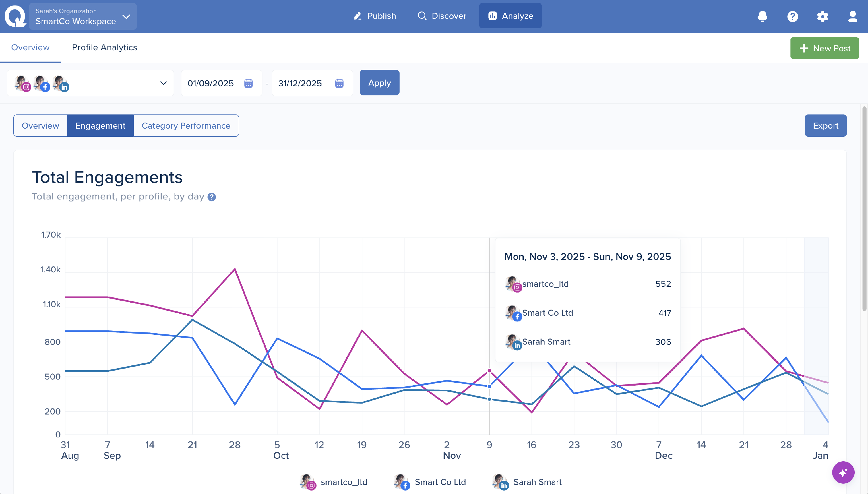The height and width of the screenshot is (494, 868).
Task: Open the purple AI assistant sparkle button
Action: [x=843, y=472]
